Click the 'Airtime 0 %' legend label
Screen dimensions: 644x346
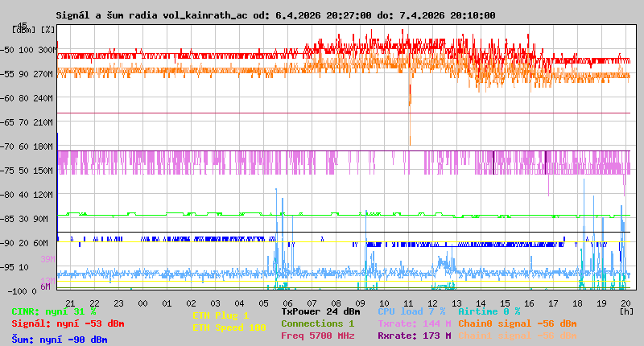click(489, 311)
